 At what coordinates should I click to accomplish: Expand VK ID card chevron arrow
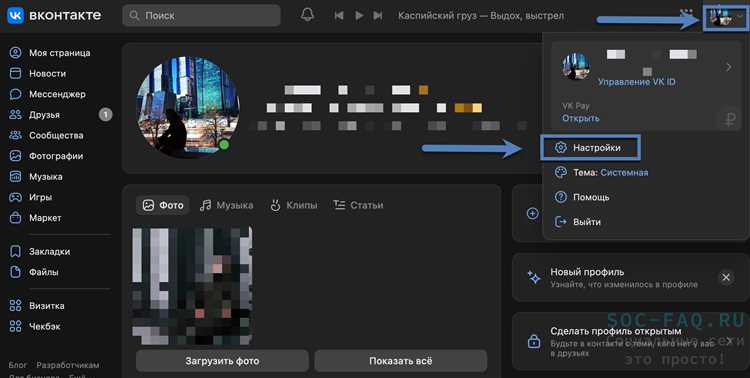[x=728, y=67]
